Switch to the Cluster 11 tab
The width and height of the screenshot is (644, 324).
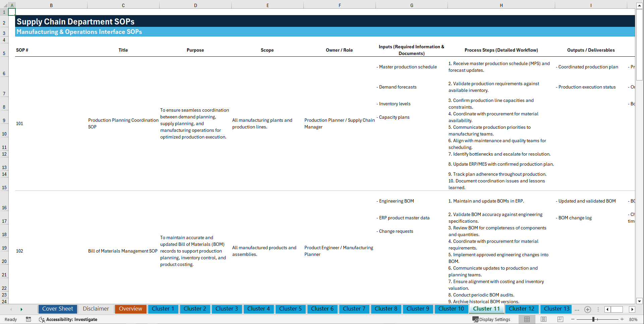click(486, 309)
